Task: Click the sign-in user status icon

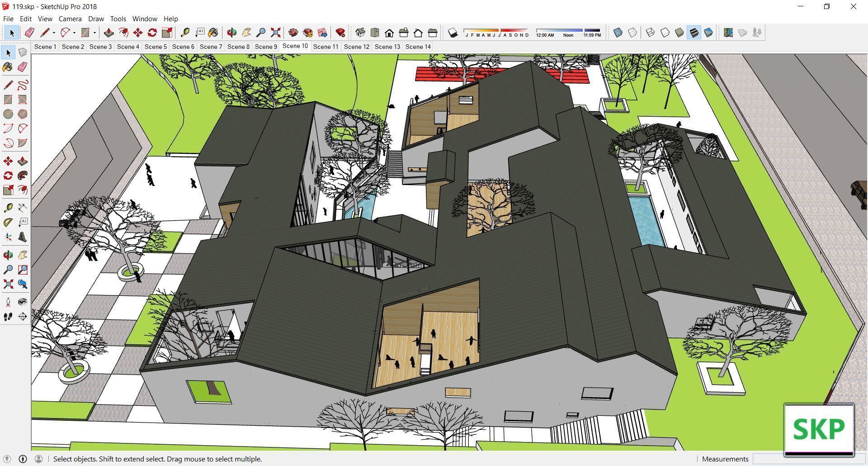Action: (x=38, y=459)
